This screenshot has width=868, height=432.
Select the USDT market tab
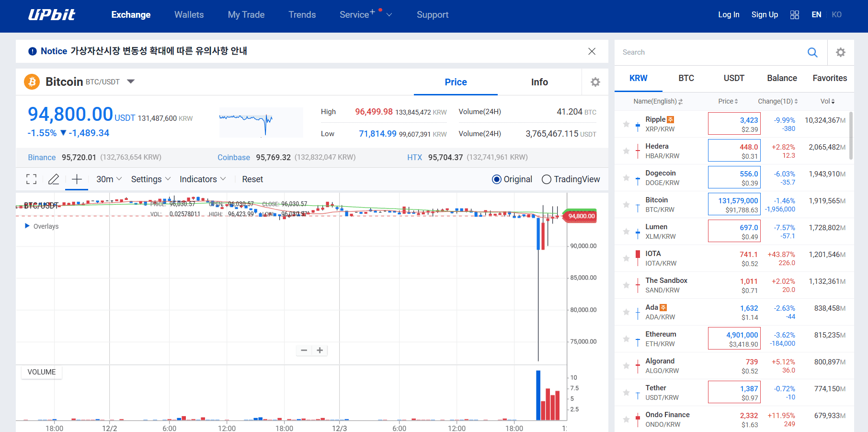click(734, 78)
